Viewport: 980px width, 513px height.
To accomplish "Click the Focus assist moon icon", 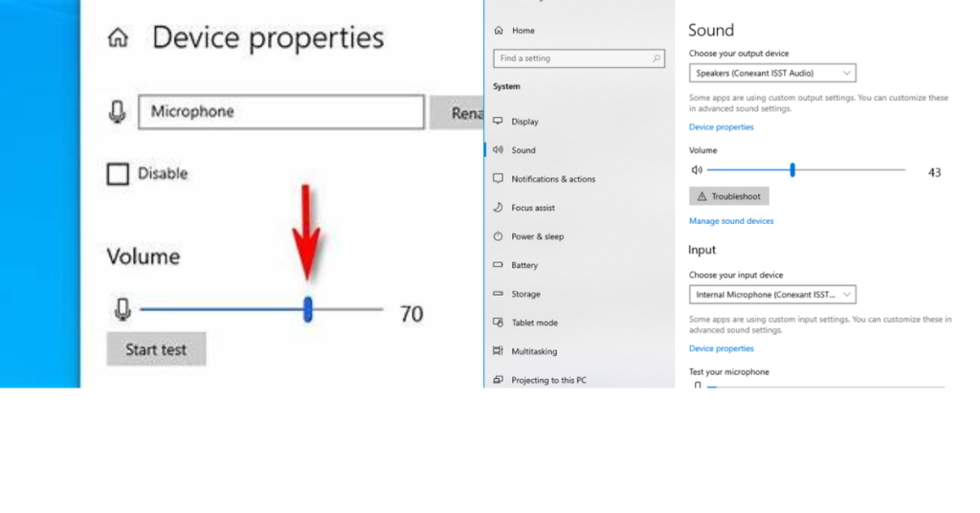I will (x=498, y=208).
